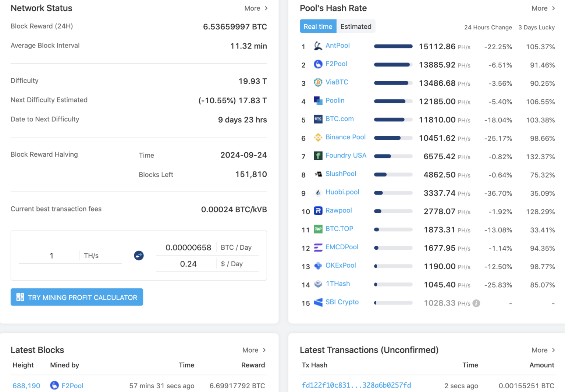Open the BTC.com pool link
The height and width of the screenshot is (392, 565).
[x=340, y=119]
